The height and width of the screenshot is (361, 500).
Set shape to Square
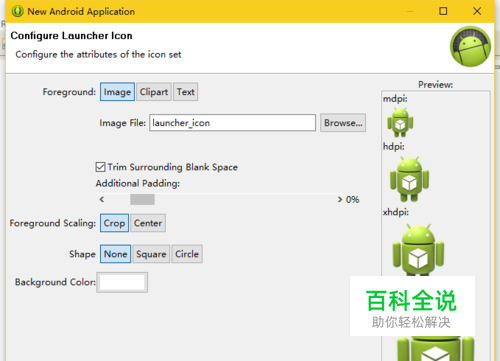point(151,254)
